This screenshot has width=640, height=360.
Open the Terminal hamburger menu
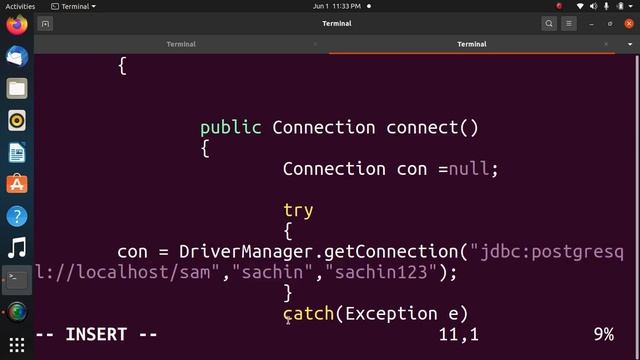(x=569, y=24)
